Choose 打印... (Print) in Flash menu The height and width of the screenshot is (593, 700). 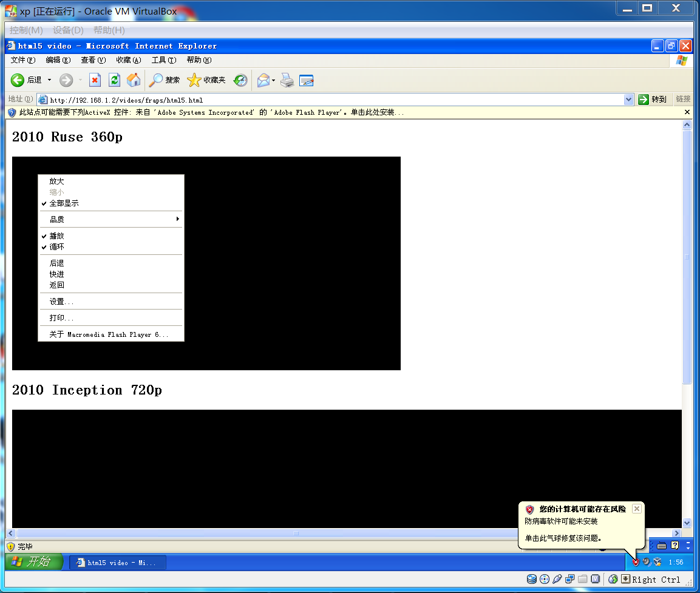(x=111, y=317)
